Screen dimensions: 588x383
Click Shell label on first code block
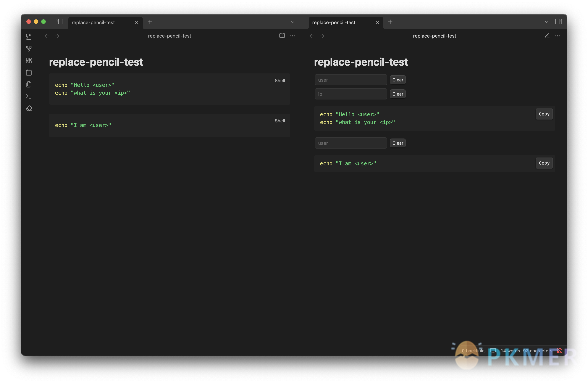[280, 81]
